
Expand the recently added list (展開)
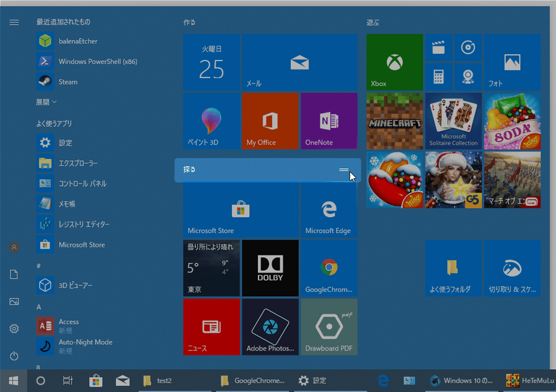(x=46, y=102)
